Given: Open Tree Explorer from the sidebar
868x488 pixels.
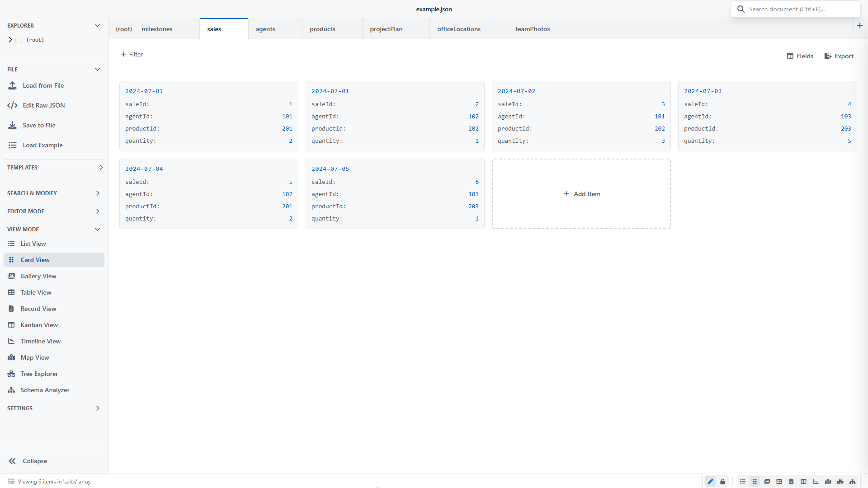Looking at the screenshot, I should tap(11, 374).
